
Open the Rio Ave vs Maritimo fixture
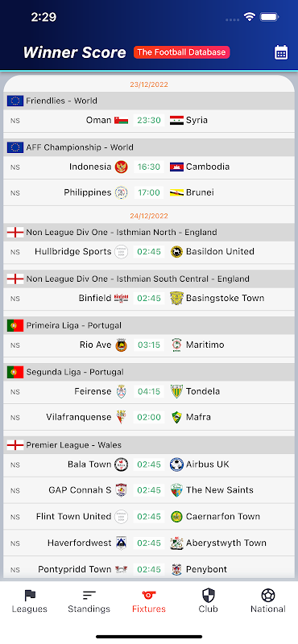pyautogui.click(x=149, y=345)
